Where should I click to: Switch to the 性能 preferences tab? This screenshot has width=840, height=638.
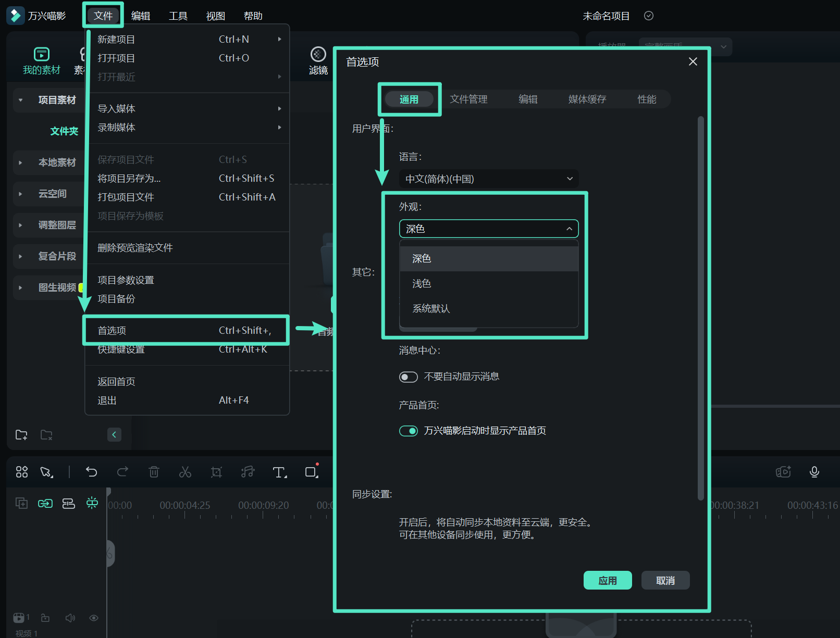(x=647, y=99)
